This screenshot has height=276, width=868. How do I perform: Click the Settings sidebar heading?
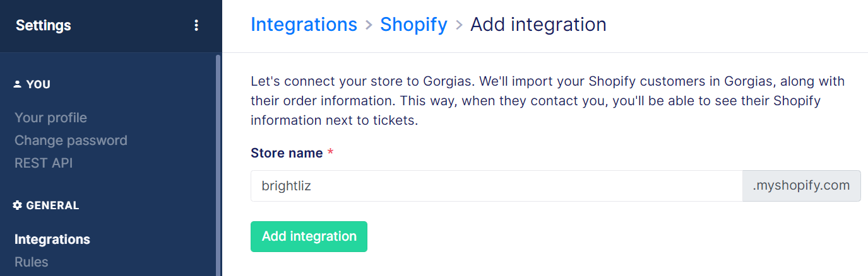[44, 25]
